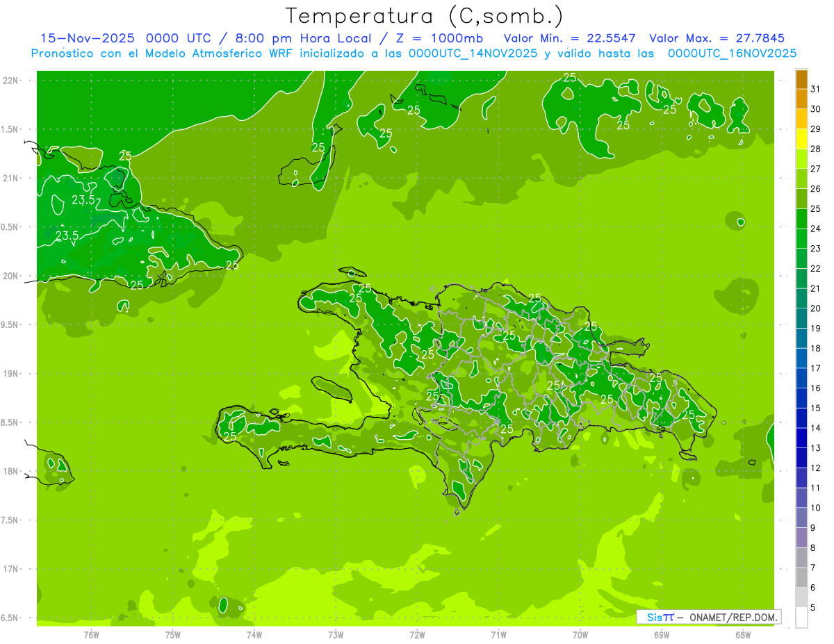Pick the lime legend swatch between 27 and 28
The height and width of the screenshot is (644, 834).
click(801, 159)
